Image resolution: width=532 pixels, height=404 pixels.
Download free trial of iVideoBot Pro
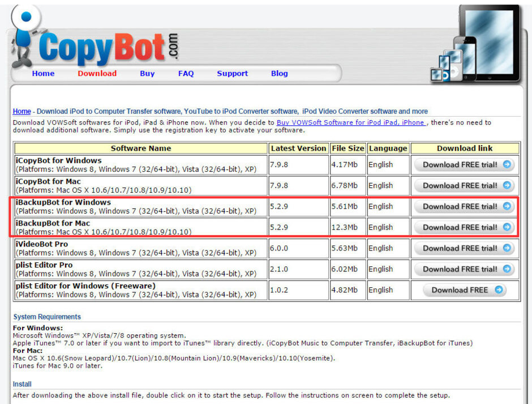pos(465,248)
